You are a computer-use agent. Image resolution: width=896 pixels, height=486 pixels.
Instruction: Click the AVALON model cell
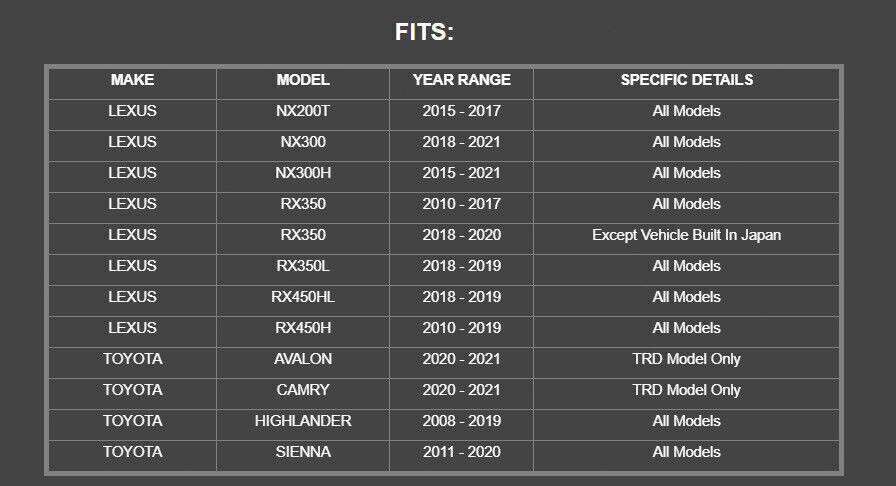pyautogui.click(x=302, y=359)
